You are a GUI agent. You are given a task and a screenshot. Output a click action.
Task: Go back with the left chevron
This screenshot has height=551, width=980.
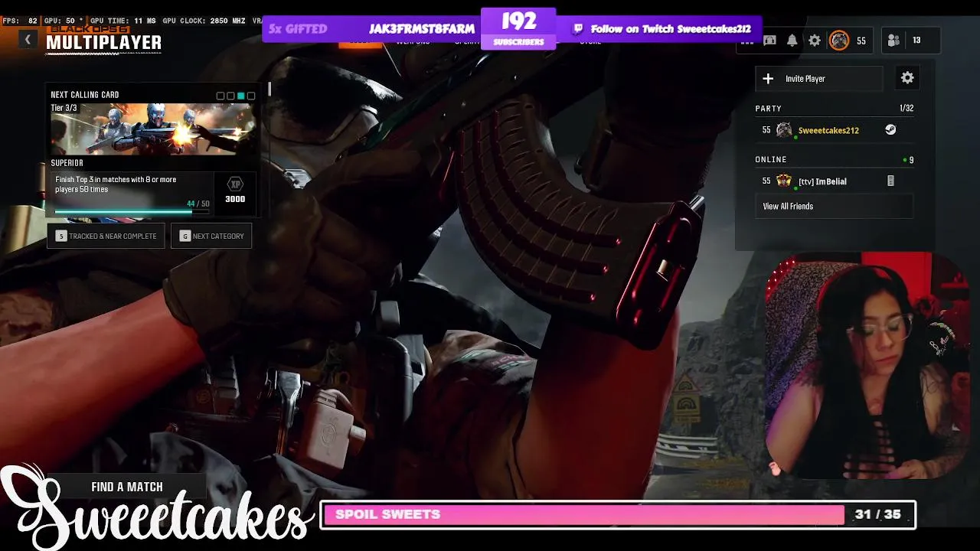tap(28, 40)
